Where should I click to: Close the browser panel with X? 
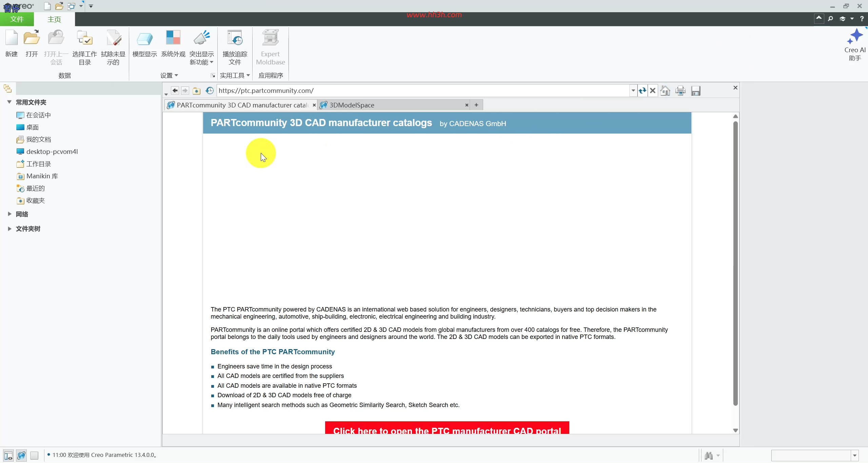click(735, 87)
